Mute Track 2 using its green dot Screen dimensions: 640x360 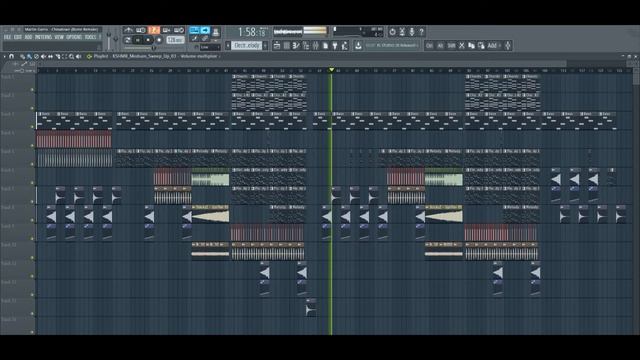[x=32, y=108]
